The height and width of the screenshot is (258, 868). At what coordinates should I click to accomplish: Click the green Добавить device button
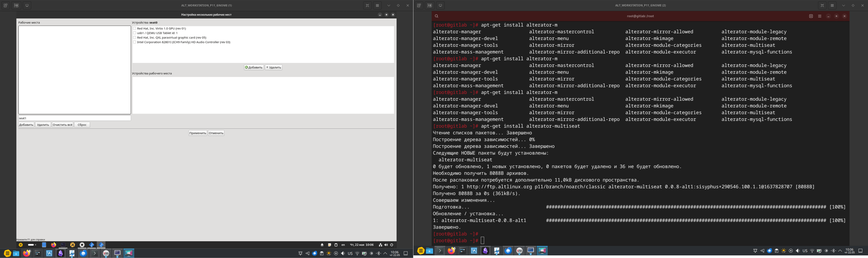pyautogui.click(x=254, y=67)
